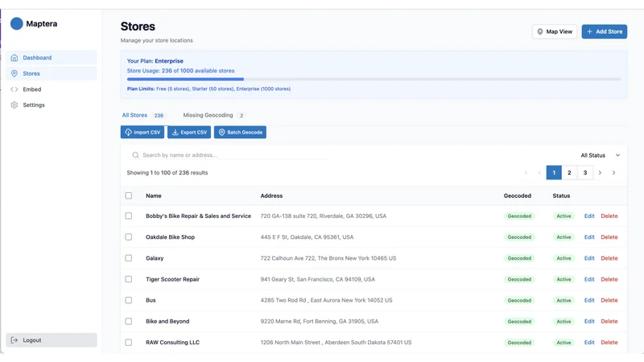Select Stores in the sidebar
The height and width of the screenshot is (362, 644).
coord(52,73)
